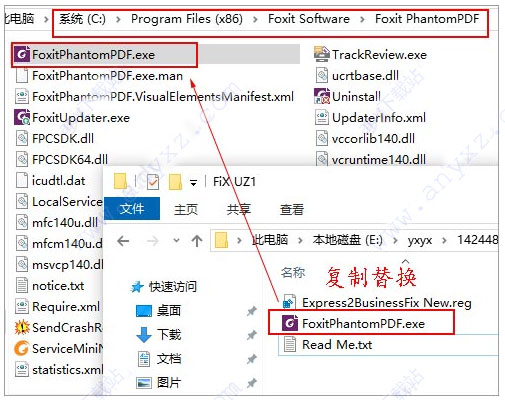Select the SendCrashReport file icon
The height and width of the screenshot is (400, 505).
click(x=22, y=327)
